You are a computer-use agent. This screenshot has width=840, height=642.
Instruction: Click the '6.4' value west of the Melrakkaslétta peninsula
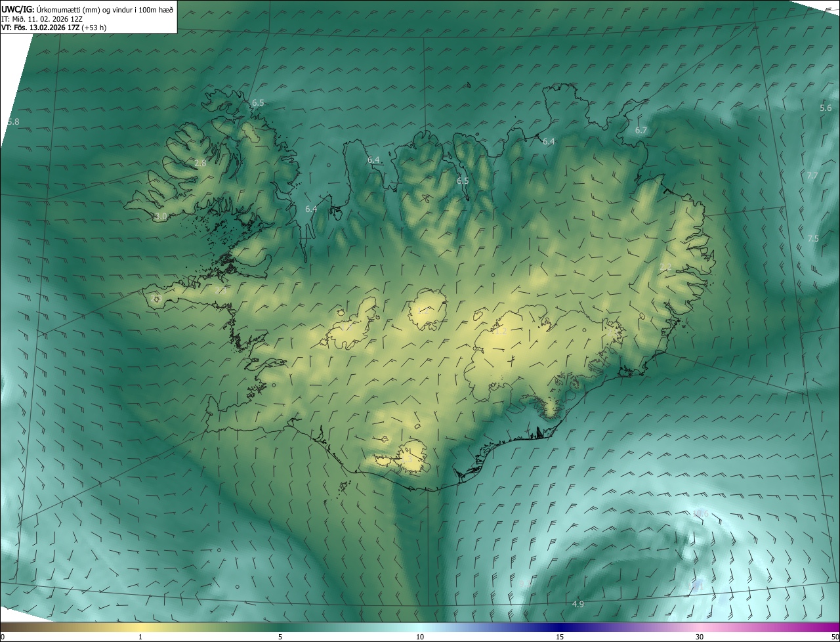click(x=549, y=142)
